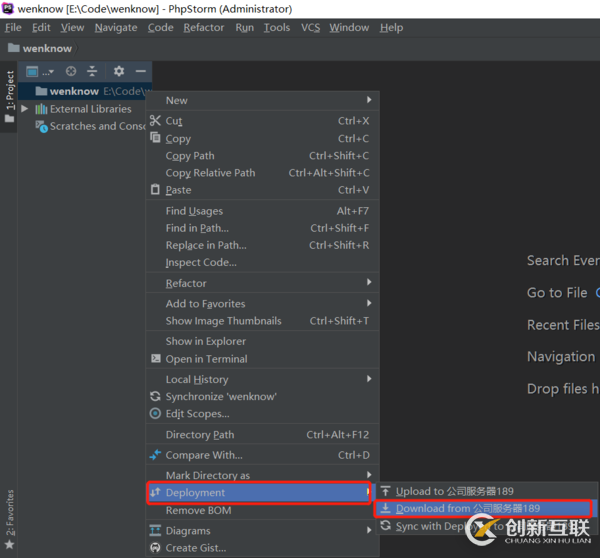Click the Cut scissors icon
The width and height of the screenshot is (600, 558).
pyautogui.click(x=155, y=121)
